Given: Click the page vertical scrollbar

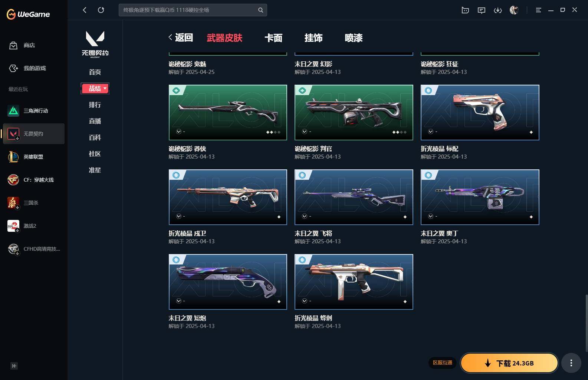Looking at the screenshot, I should coord(586,323).
